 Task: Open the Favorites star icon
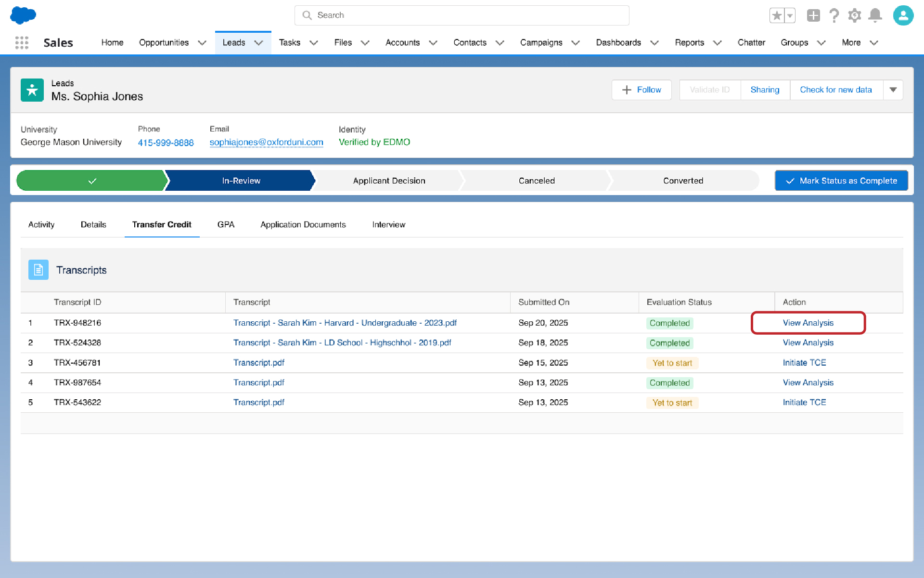(776, 15)
